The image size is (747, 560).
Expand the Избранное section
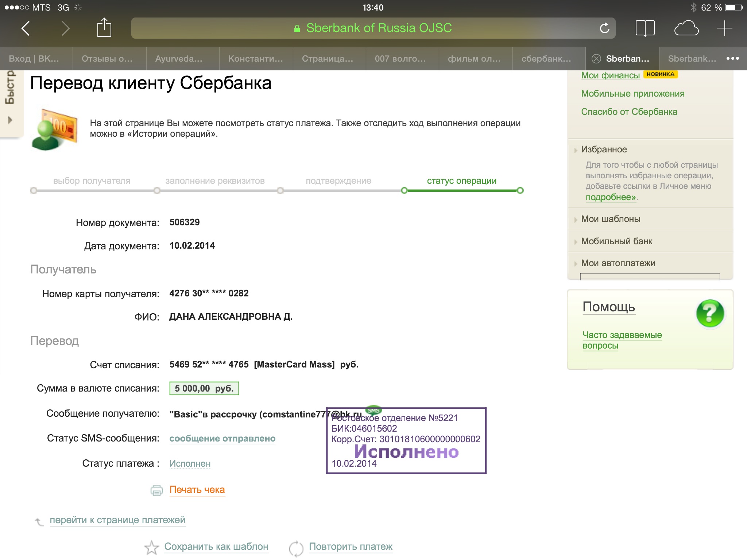(604, 149)
